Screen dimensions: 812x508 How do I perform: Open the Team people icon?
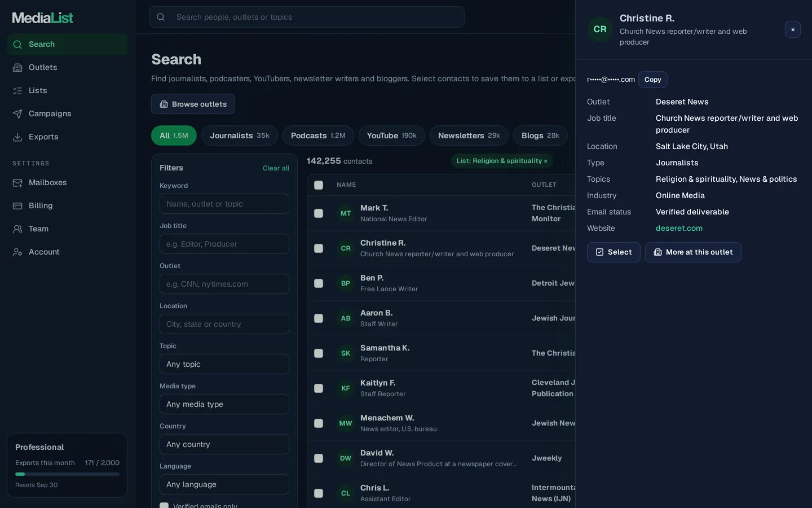(17, 229)
